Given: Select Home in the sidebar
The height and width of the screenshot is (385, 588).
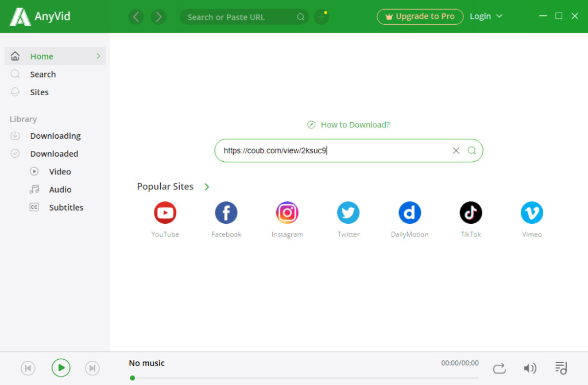Looking at the screenshot, I should tap(55, 56).
